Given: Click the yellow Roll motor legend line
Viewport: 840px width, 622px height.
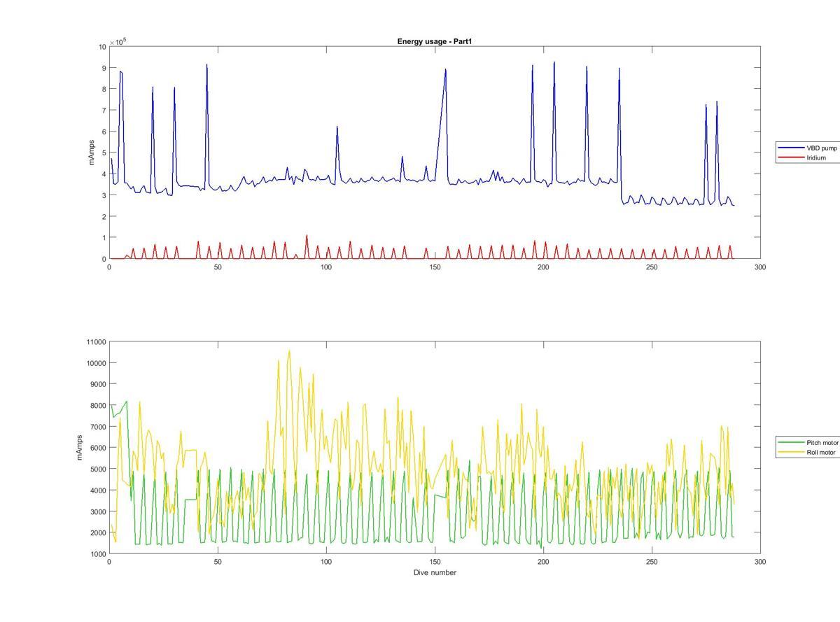Looking at the screenshot, I should pyautogui.click(x=791, y=453).
